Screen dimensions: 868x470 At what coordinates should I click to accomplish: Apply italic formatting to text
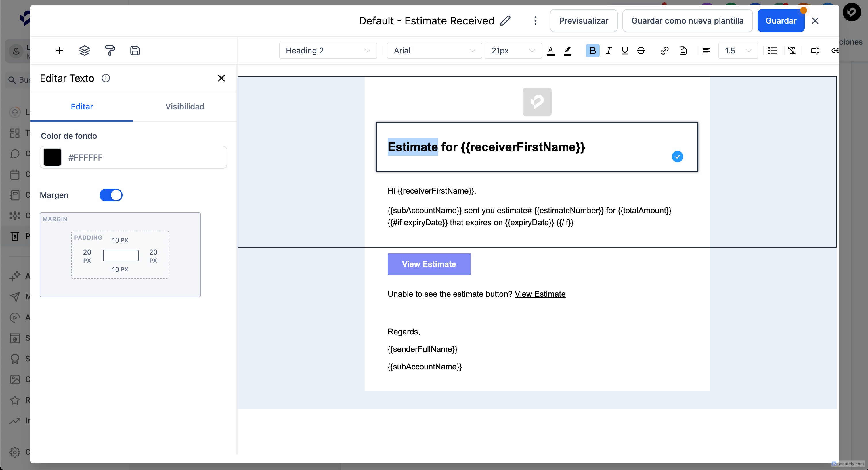[609, 51]
